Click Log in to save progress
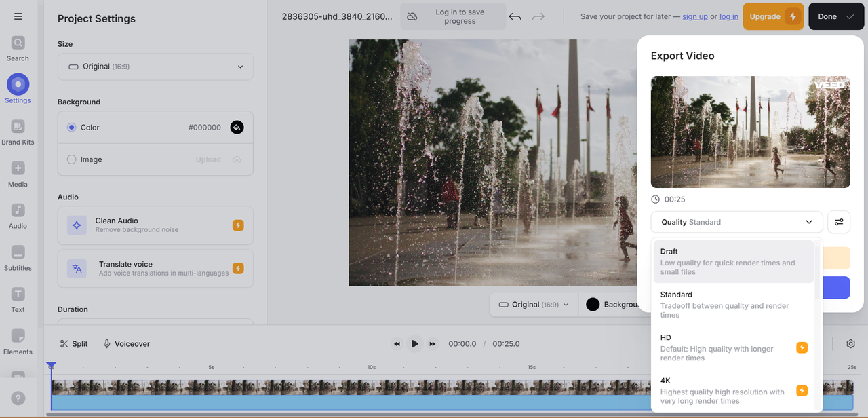The height and width of the screenshot is (418, 868). pyautogui.click(x=453, y=16)
